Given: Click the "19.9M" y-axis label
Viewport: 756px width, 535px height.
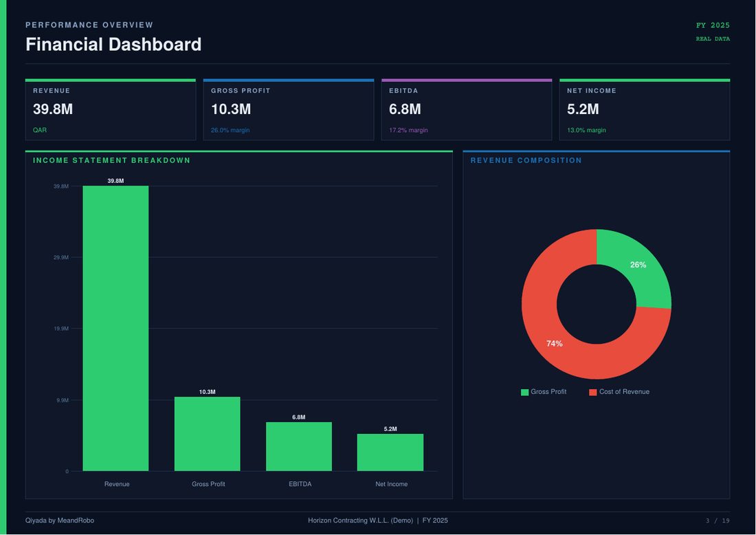Looking at the screenshot, I should click(61, 329).
